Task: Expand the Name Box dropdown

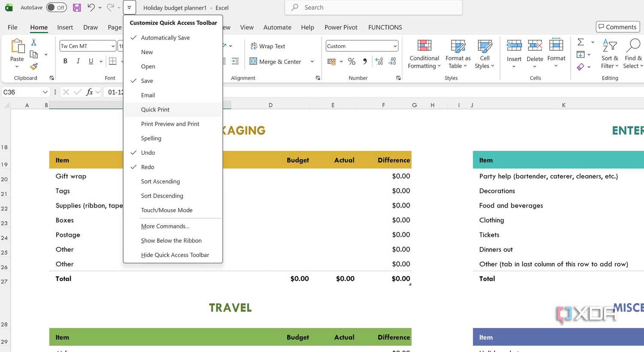Action: (x=45, y=92)
